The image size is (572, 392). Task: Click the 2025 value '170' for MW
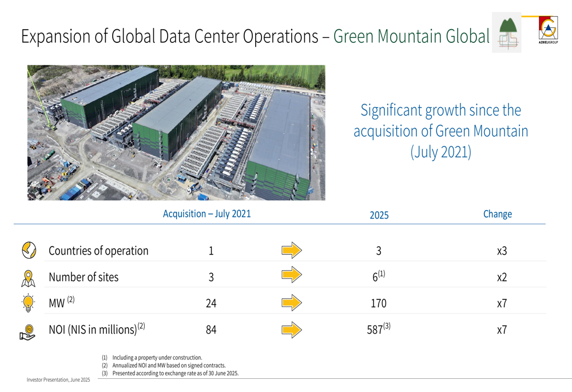(379, 303)
